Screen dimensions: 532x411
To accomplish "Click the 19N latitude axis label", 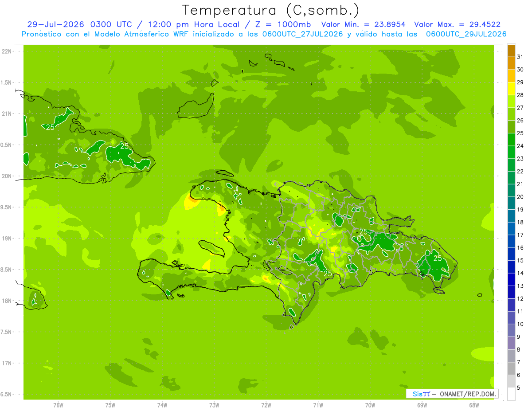I will coord(7,239).
